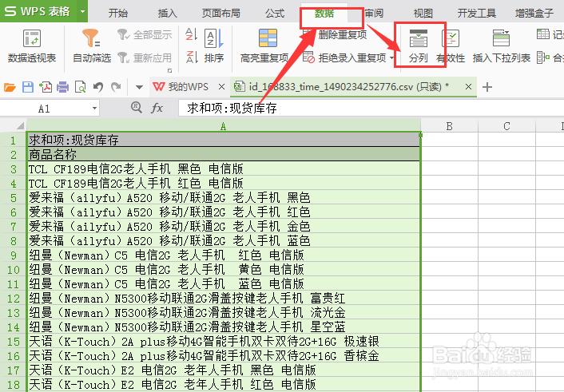This screenshot has height=392, width=564.
Task: Select the 天语 2A plus 极速银 cell
Action: [224, 341]
